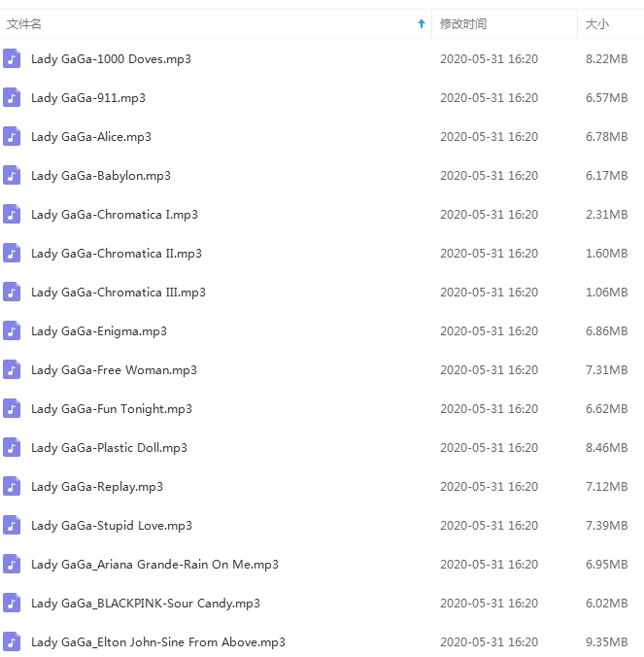Screen dimensions: 644x657
Task: Click the 2.31MB size value
Action: click(607, 215)
